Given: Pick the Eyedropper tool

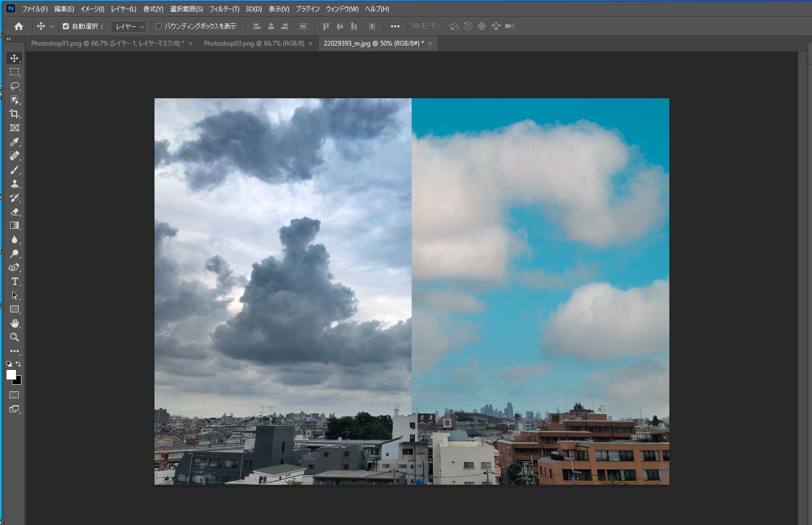Looking at the screenshot, I should pos(14,142).
